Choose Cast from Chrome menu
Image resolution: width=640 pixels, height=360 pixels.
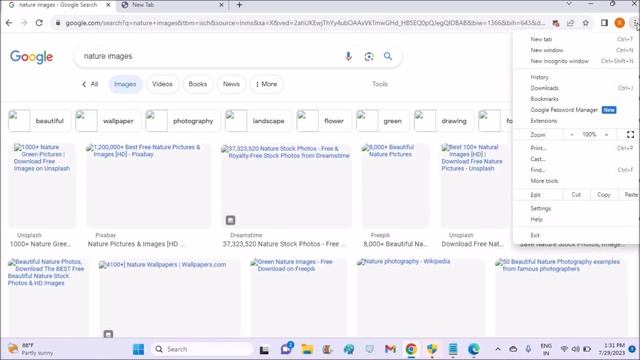576,159
